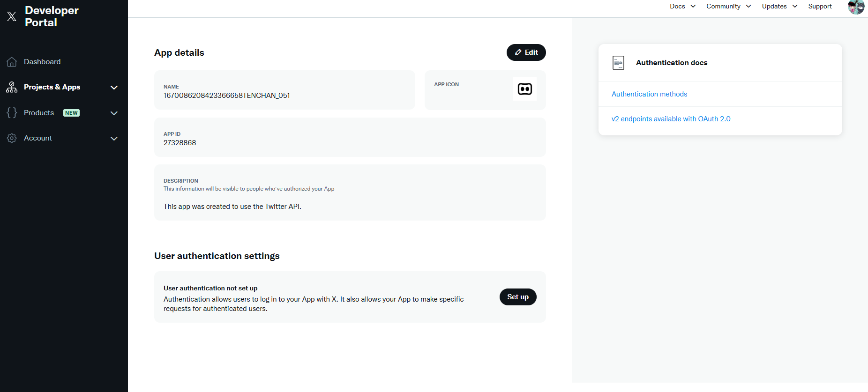Screen dimensions: 868x392
Task: Click the Authentication docs document icon
Action: coord(618,63)
